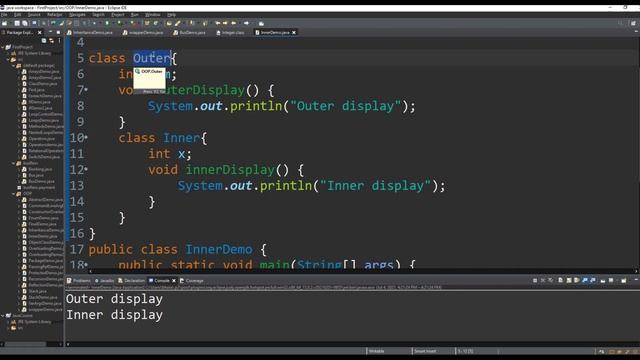The height and width of the screenshot is (360, 640).
Task: Close the Console view tab
Action: pos(174,280)
